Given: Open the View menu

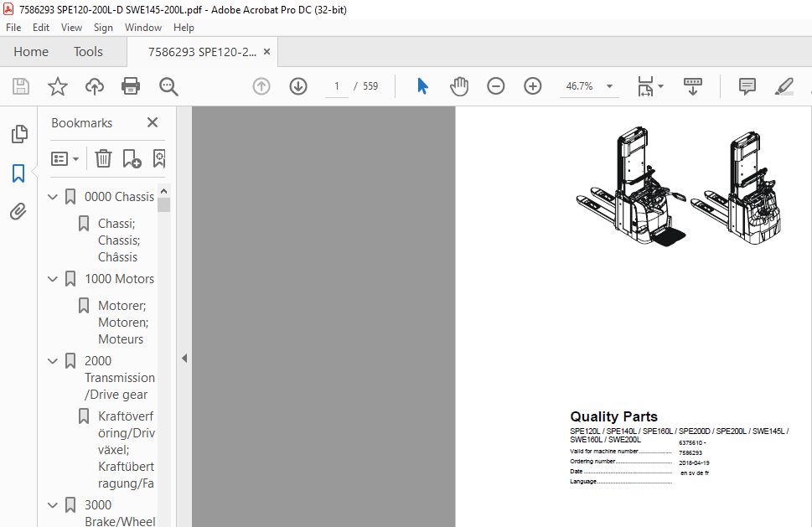Looking at the screenshot, I should (x=71, y=28).
